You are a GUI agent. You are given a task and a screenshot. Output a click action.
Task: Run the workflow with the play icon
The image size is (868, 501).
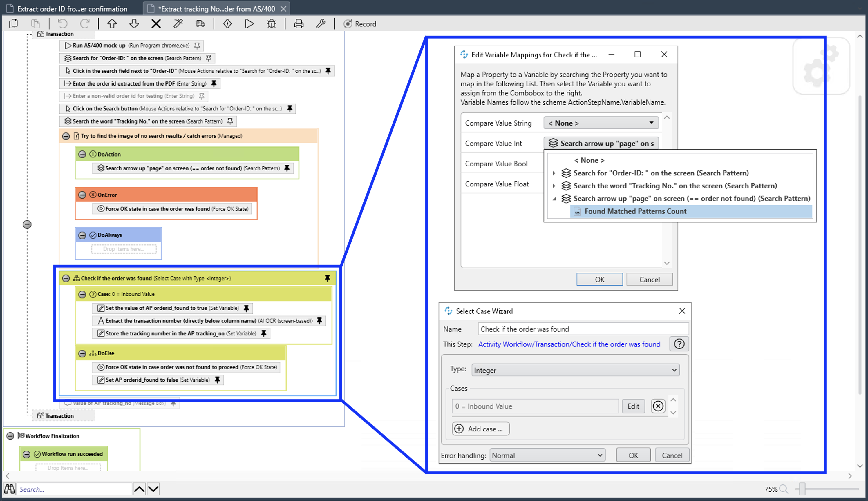click(249, 24)
